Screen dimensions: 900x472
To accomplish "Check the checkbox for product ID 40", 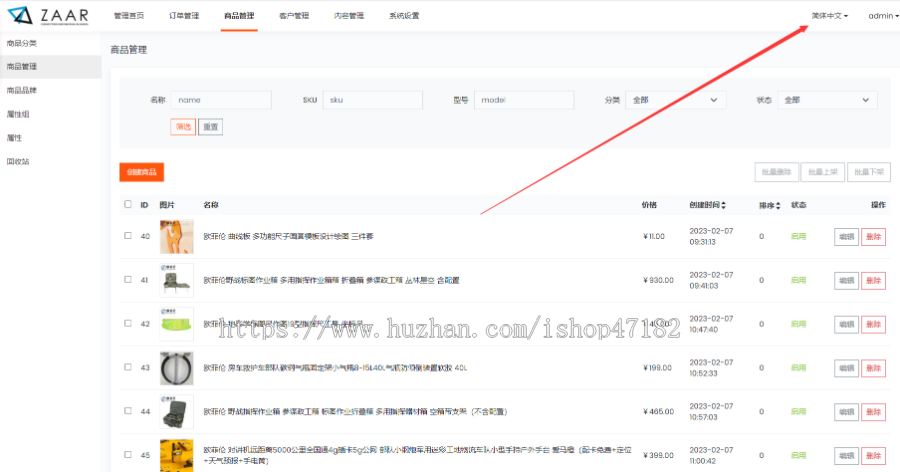I will coord(128,235).
